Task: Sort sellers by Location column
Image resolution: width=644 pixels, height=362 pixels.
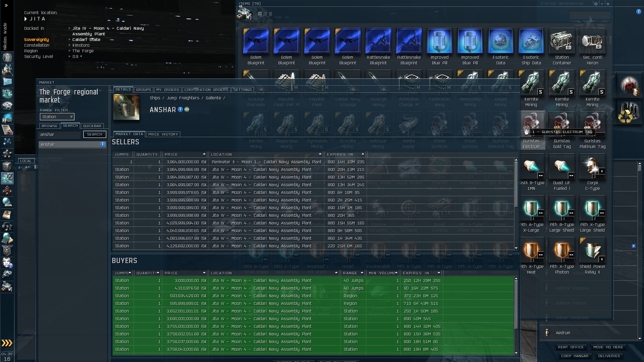Action: [266, 154]
